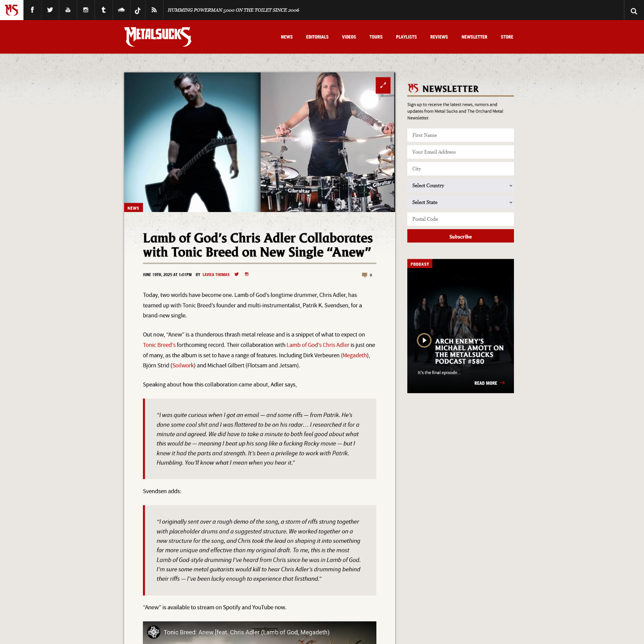This screenshot has height=644, width=644.
Task: Click the NEWSLETTER sidebar heading
Action: (x=450, y=89)
